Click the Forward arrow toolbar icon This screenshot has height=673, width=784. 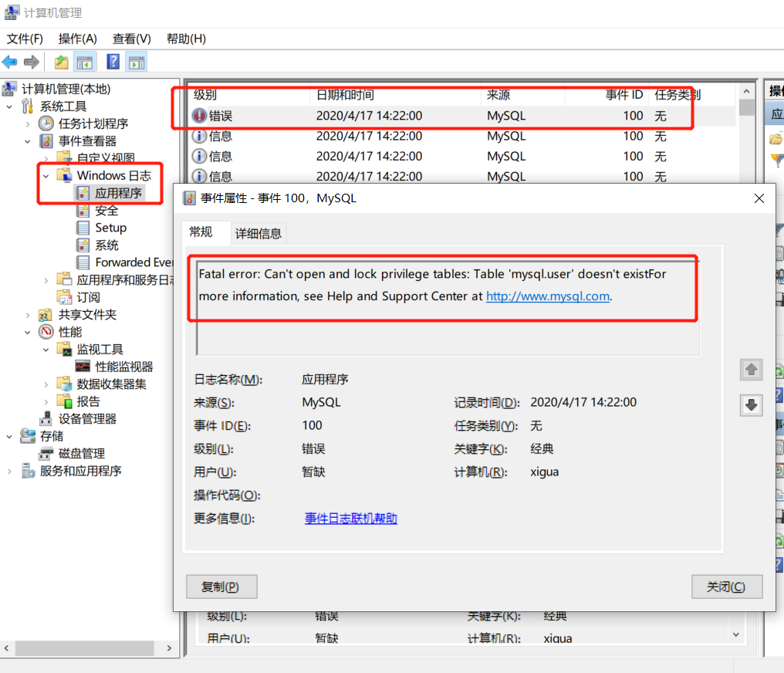pyautogui.click(x=32, y=63)
